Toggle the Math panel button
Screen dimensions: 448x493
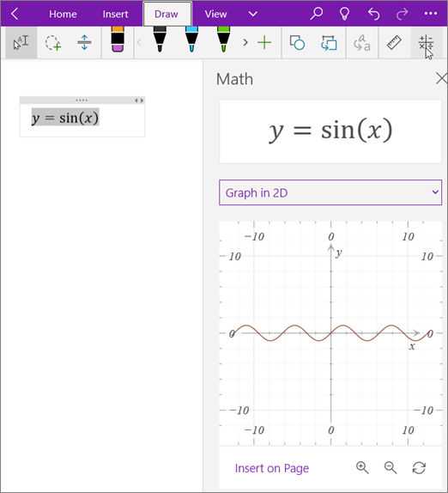click(x=426, y=43)
